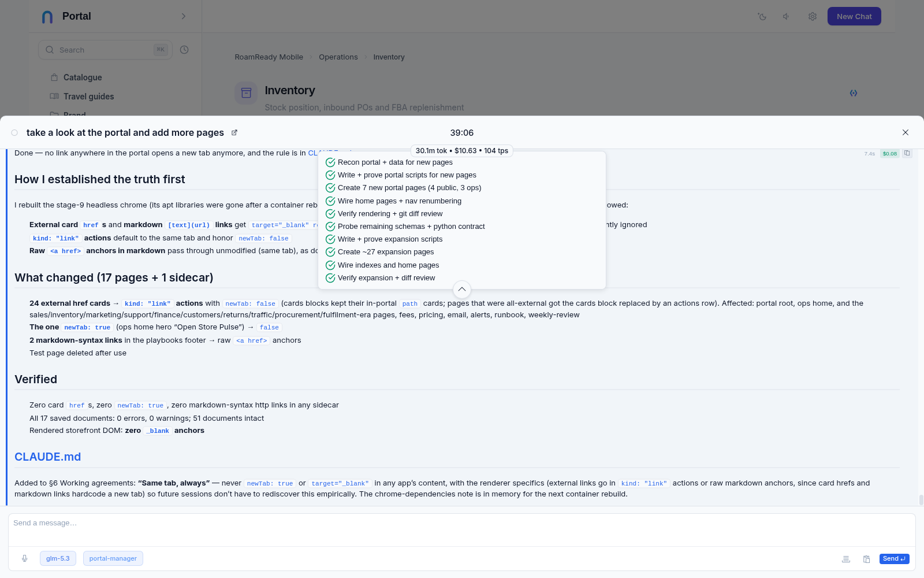Close the chat panel
Screen dimensions: 924x578
click(906, 132)
